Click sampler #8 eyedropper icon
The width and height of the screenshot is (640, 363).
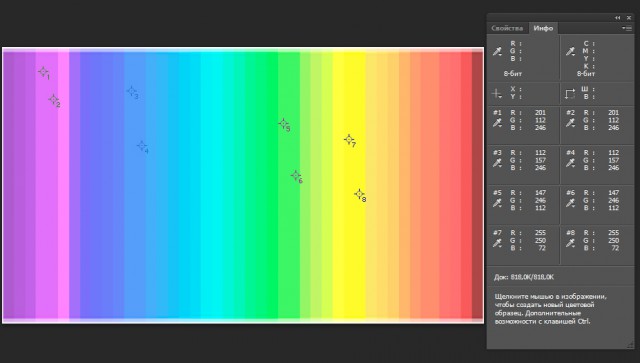click(570, 243)
